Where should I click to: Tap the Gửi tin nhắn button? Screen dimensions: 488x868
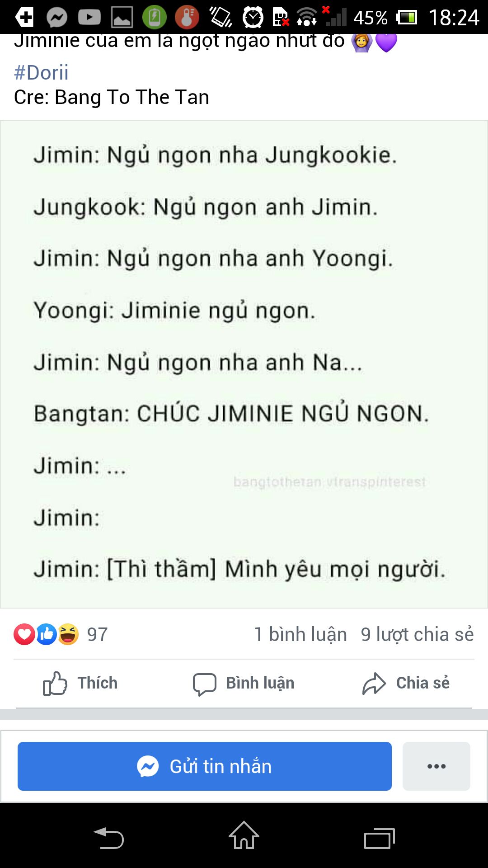[x=205, y=766]
